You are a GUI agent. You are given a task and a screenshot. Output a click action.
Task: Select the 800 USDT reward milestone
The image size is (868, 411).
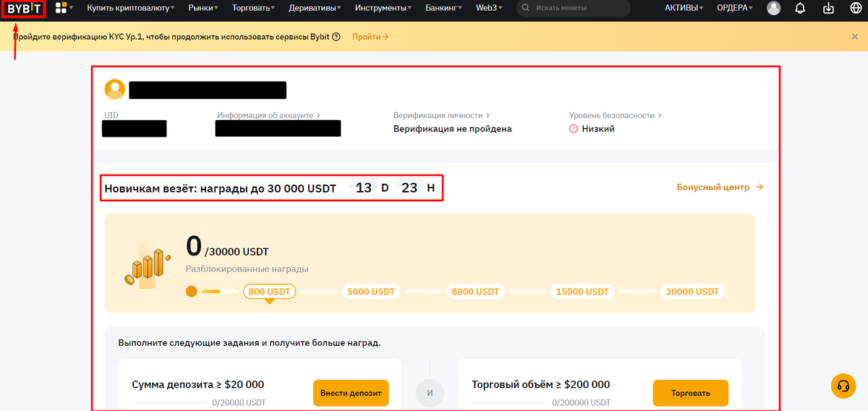coord(269,292)
